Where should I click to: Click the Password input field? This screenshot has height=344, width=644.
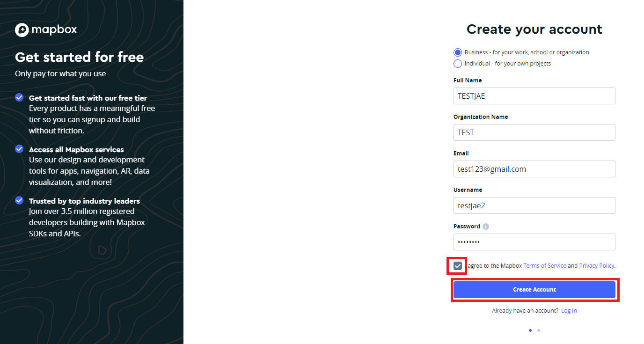pyautogui.click(x=534, y=242)
